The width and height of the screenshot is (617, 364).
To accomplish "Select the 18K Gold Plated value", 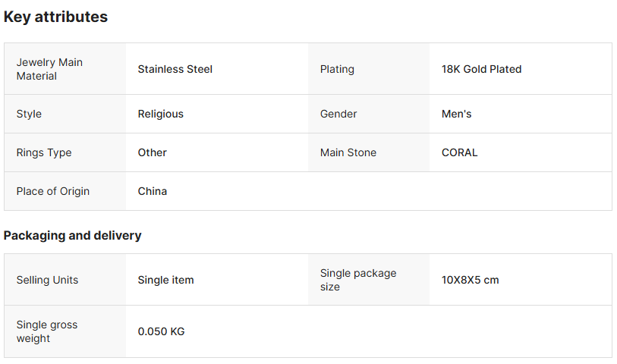I will (481, 69).
